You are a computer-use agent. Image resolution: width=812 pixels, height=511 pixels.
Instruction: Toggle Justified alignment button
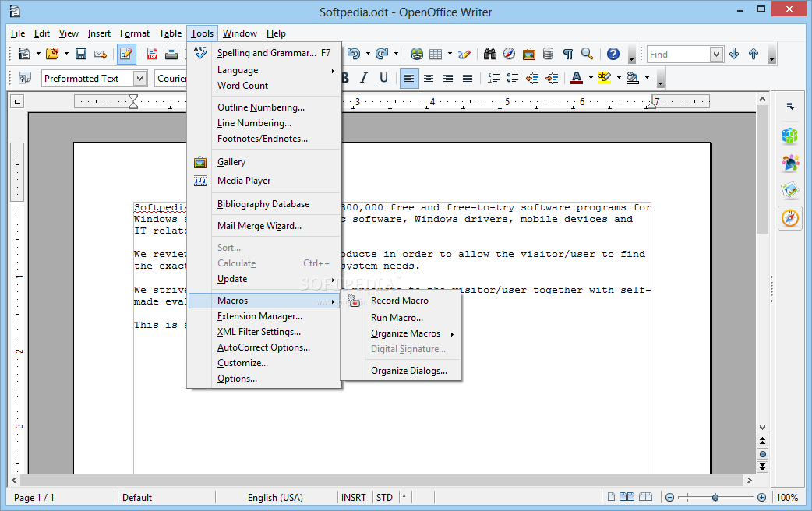point(467,78)
